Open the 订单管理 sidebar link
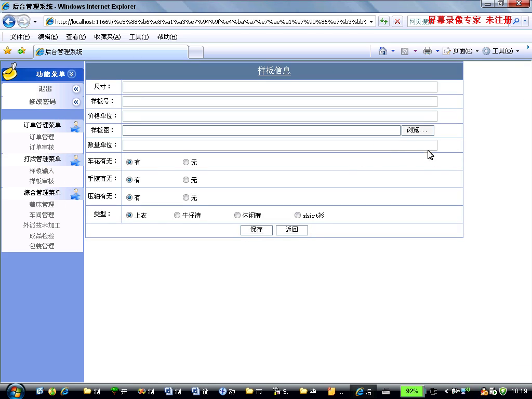The image size is (532, 399). tap(42, 137)
